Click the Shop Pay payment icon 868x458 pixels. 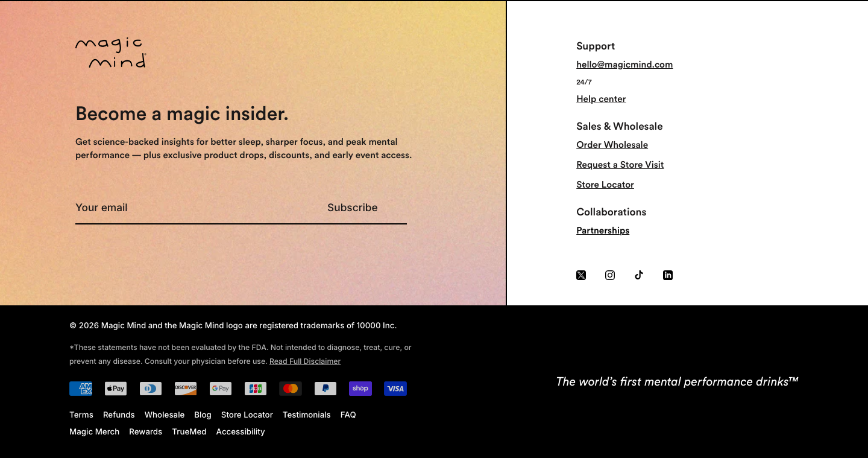click(360, 389)
